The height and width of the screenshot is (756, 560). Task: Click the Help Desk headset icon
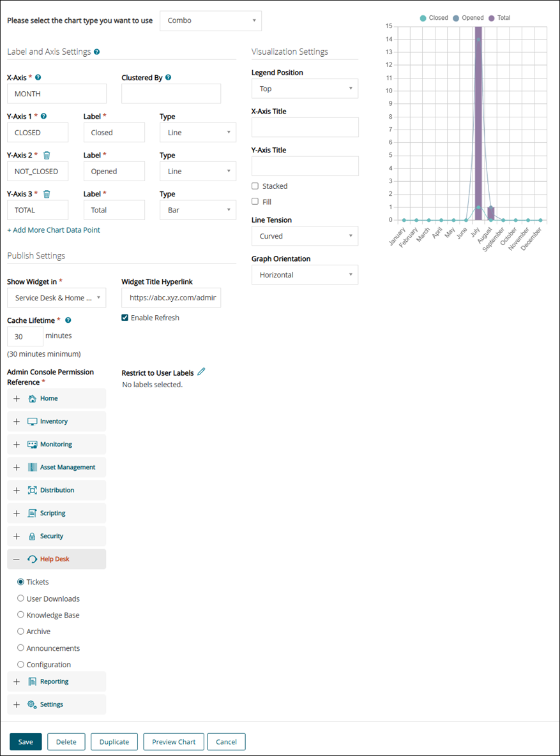33,560
